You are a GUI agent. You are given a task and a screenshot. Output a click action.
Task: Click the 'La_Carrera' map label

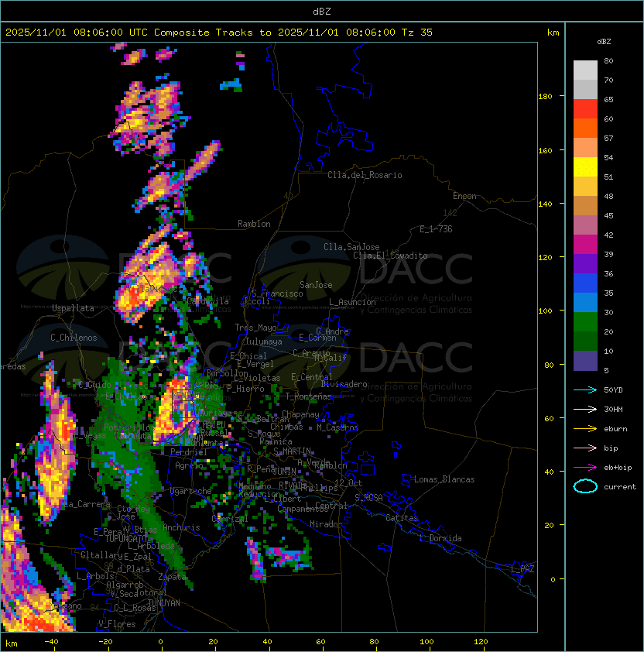click(x=87, y=504)
